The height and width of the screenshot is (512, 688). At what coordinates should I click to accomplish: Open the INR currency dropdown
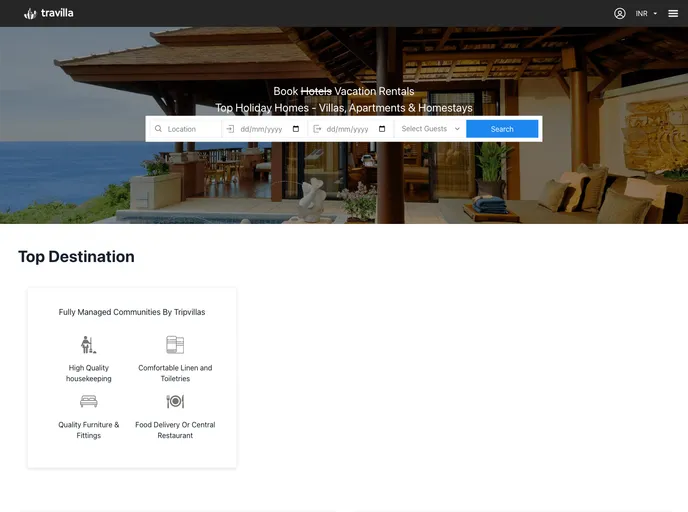pos(646,14)
